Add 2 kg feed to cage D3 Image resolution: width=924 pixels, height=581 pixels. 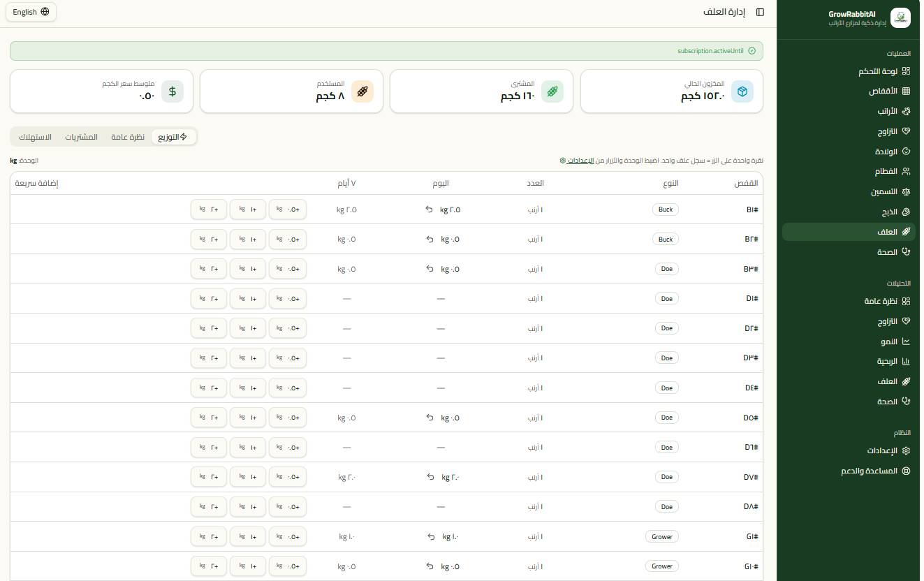click(209, 358)
